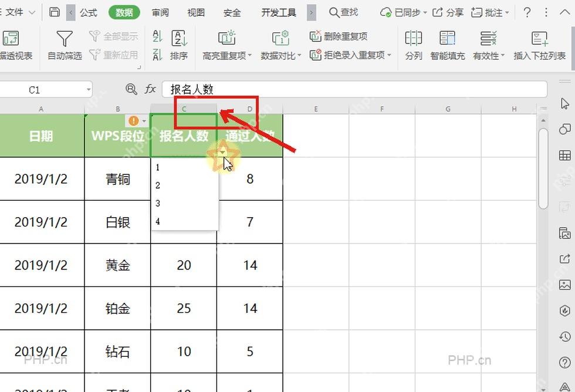Open the AutoFilter (自动筛选) tool
Screen dimensions: 575x392
click(x=65, y=45)
